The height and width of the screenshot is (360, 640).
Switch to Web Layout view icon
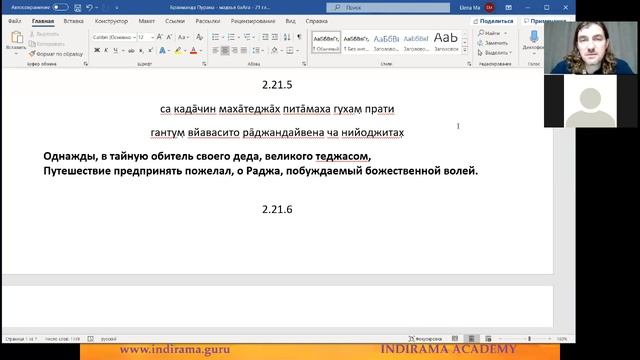pos(488,339)
